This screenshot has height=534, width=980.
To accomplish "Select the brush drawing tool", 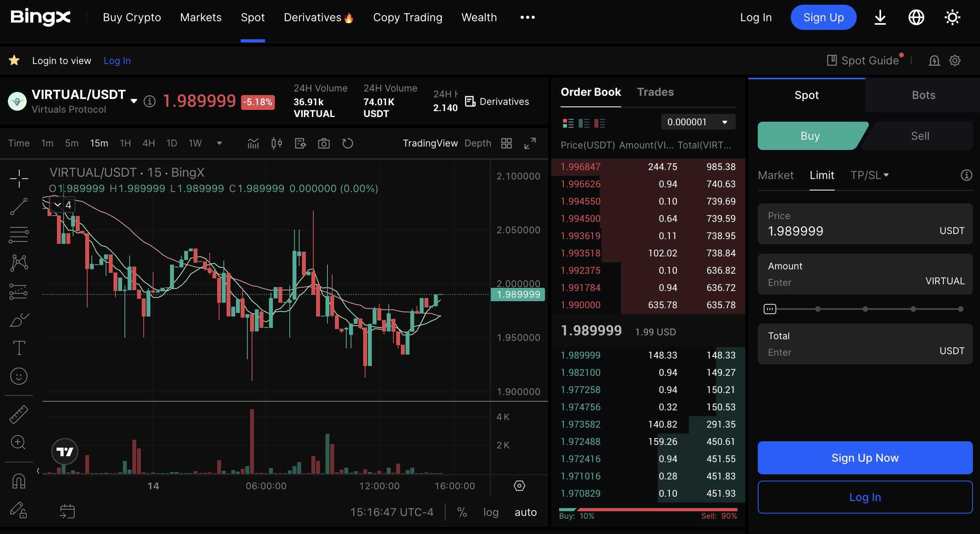I will pos(19,320).
